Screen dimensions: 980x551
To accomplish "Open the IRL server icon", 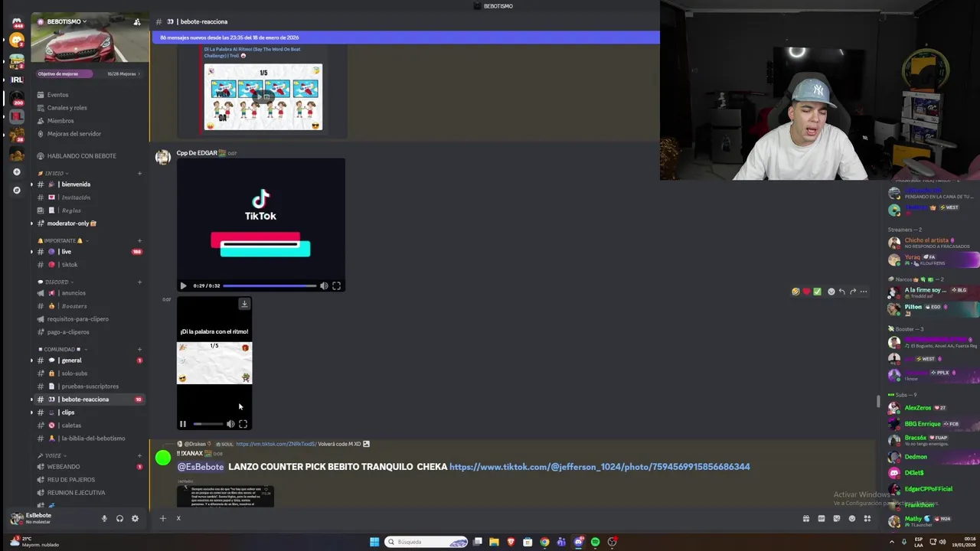I will 17,80.
